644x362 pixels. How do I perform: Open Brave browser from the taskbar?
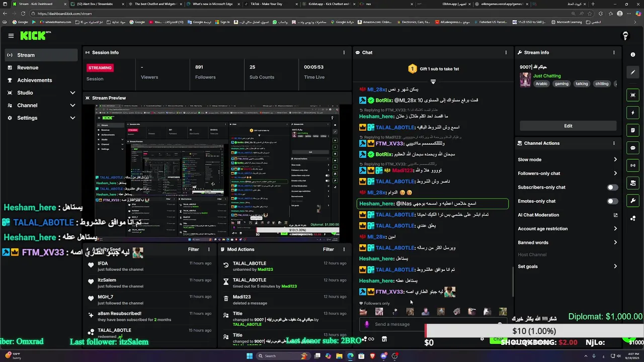pos(373,356)
